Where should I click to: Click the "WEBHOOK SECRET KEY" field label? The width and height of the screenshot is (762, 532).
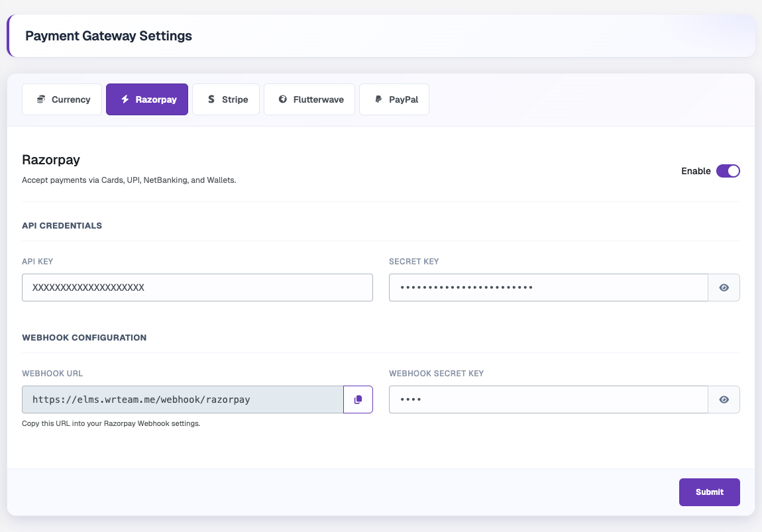tap(437, 374)
